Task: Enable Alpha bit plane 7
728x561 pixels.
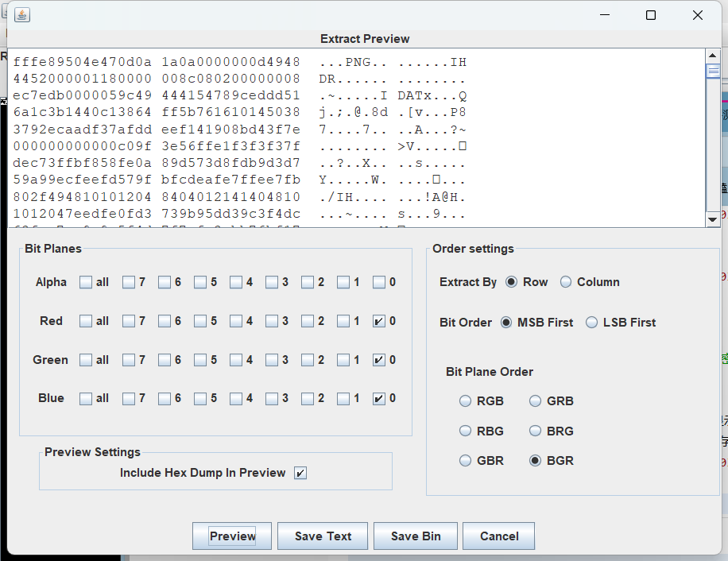Action: [128, 282]
